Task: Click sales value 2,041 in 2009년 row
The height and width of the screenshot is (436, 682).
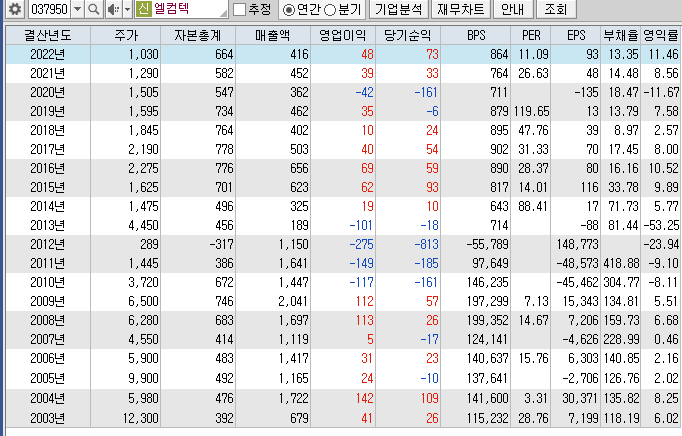Action: 294,301
